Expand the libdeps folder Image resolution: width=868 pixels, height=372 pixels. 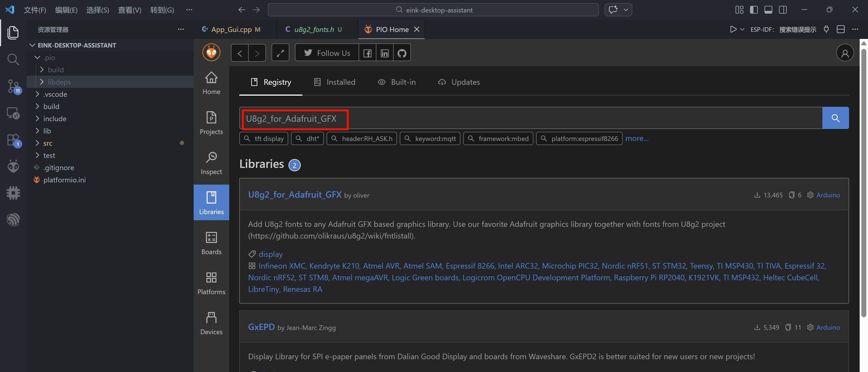coord(59,82)
